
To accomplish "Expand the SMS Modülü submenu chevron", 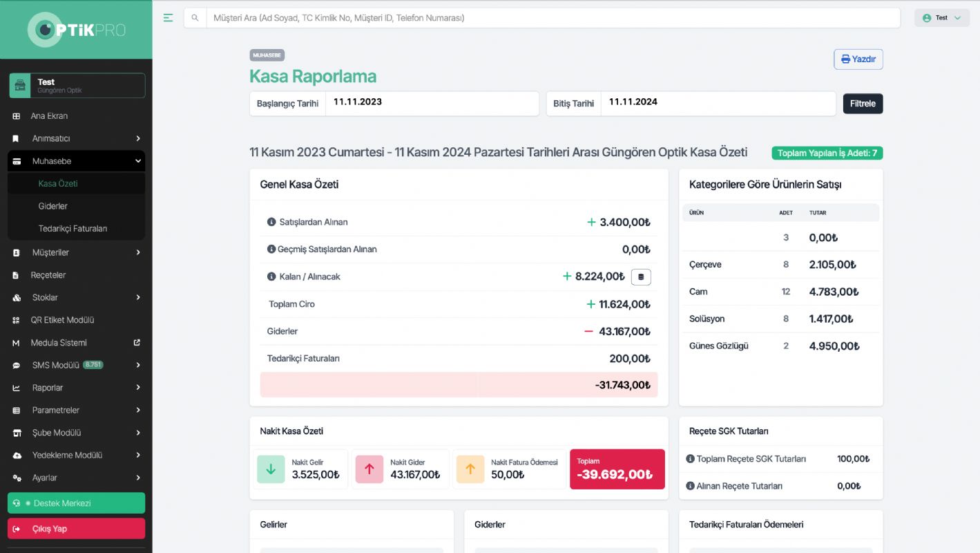I will (x=138, y=366).
